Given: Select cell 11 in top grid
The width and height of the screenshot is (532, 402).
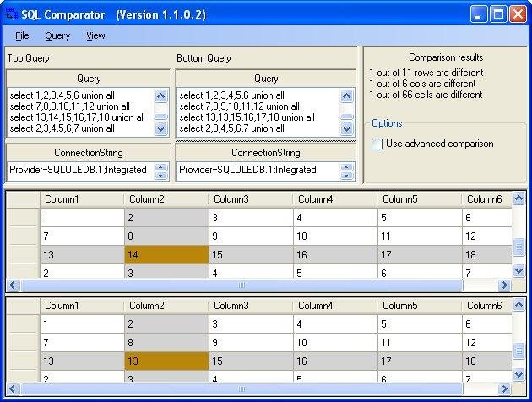Looking at the screenshot, I should pyautogui.click(x=420, y=236).
